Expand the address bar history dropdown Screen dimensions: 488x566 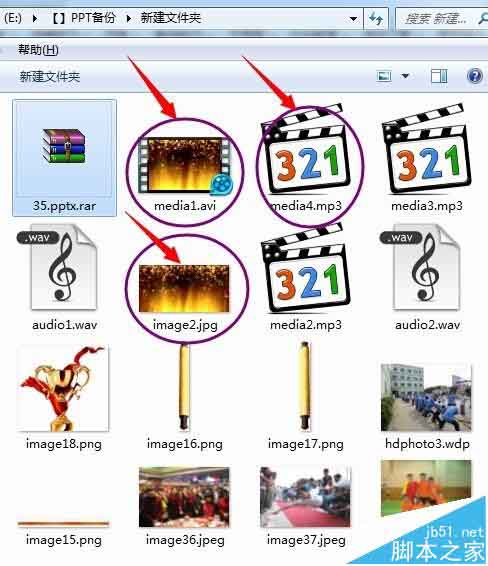tap(354, 18)
